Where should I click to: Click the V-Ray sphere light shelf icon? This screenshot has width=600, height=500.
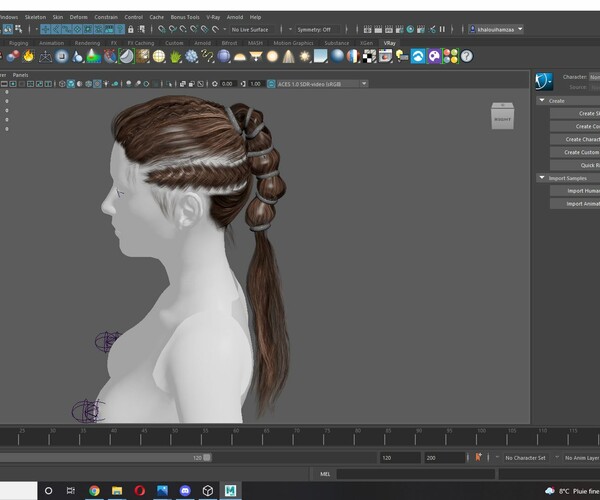coord(272,57)
